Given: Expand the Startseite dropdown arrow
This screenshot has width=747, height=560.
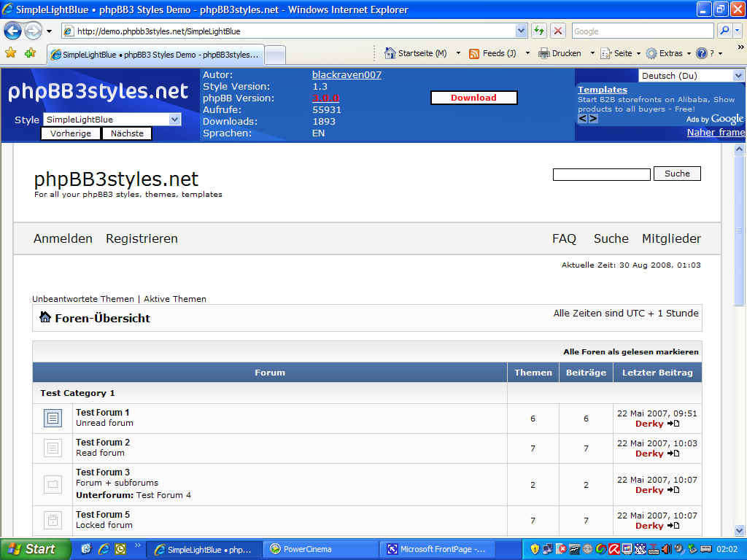Looking at the screenshot, I should [x=458, y=53].
